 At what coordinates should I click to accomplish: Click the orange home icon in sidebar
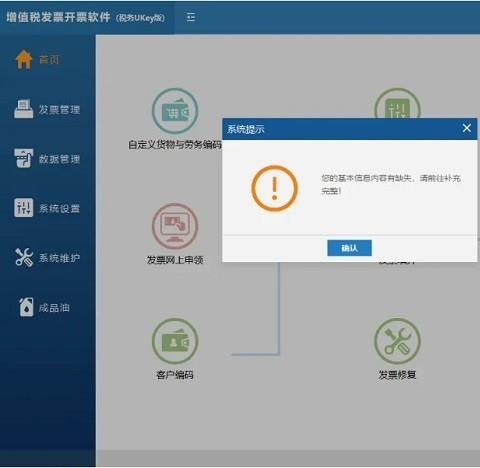coord(23,59)
